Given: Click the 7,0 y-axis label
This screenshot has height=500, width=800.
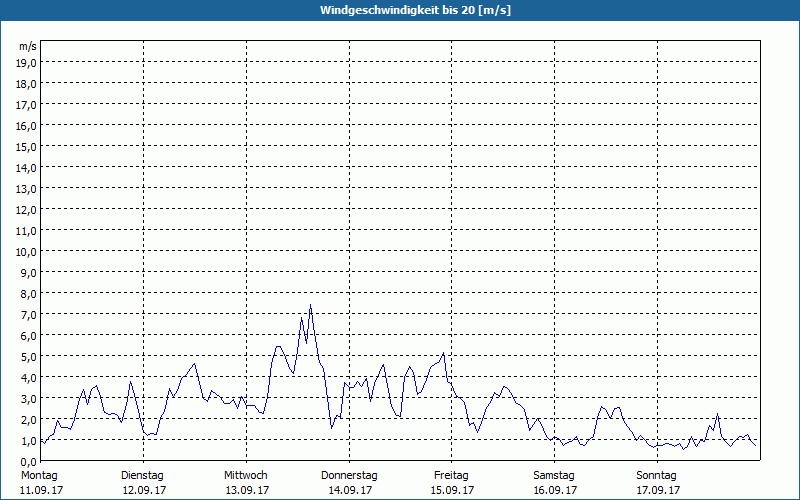Looking at the screenshot, I should click(27, 314).
